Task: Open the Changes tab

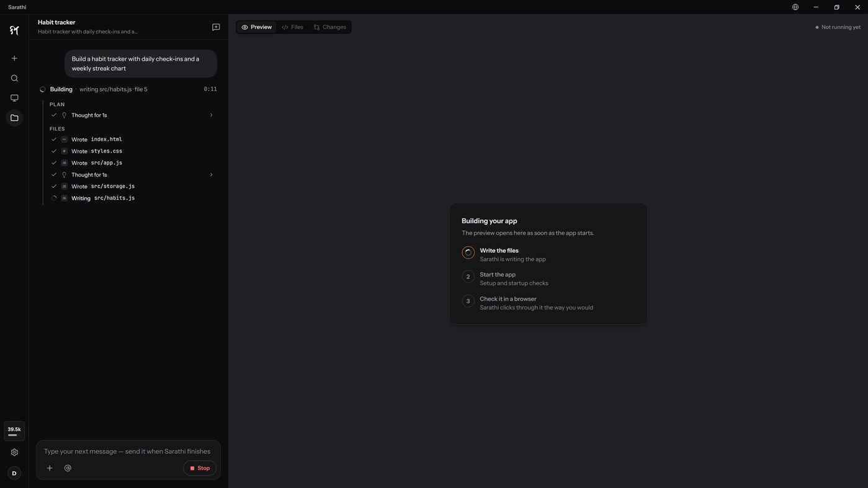Action: click(330, 27)
